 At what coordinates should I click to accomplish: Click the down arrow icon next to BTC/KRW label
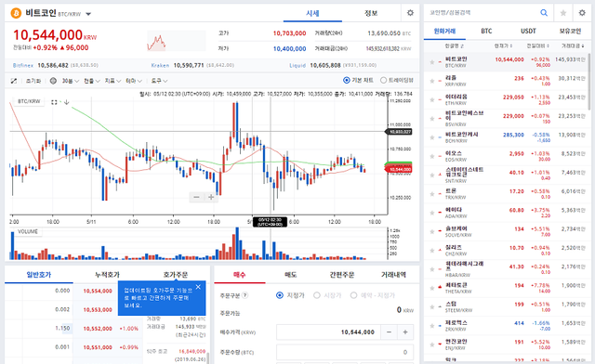coord(66,102)
